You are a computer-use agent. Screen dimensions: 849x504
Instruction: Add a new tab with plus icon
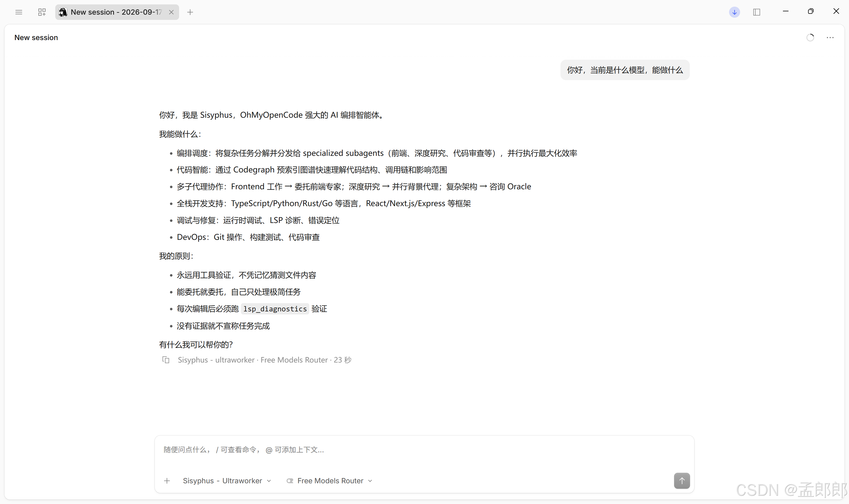point(190,12)
